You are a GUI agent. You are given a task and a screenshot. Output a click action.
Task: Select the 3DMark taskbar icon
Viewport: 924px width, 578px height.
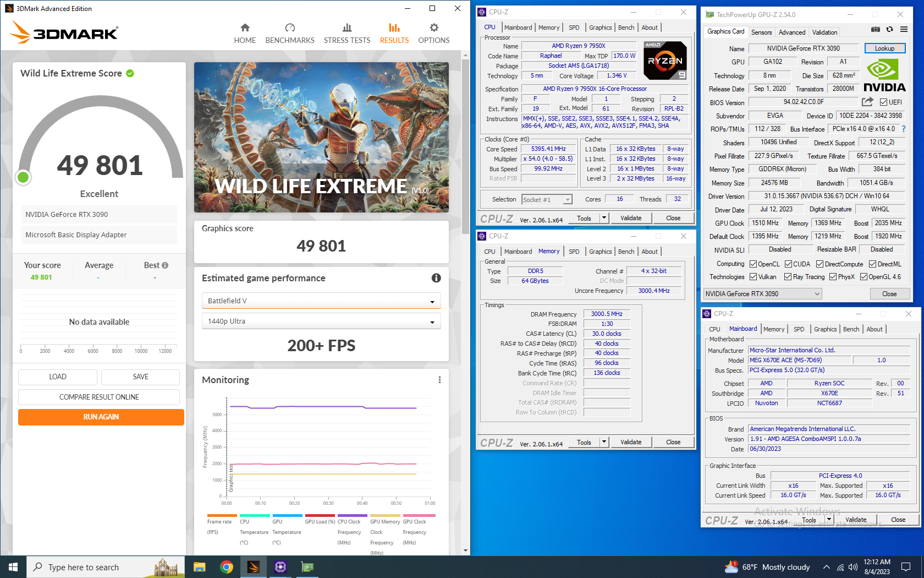[253, 567]
